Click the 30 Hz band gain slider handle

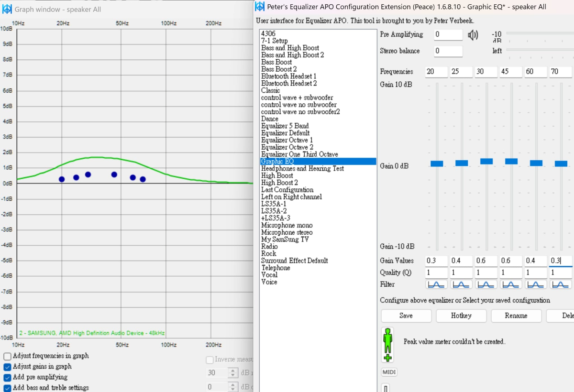pos(486,161)
